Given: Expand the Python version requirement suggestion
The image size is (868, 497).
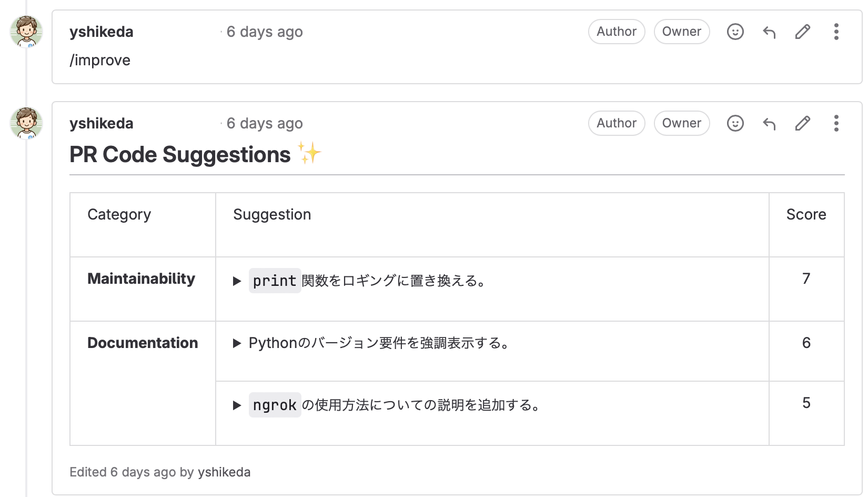Looking at the screenshot, I should [236, 343].
